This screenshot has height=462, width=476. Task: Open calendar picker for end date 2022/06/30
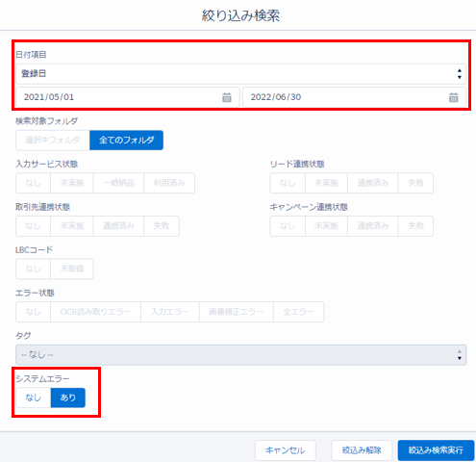tap(453, 97)
